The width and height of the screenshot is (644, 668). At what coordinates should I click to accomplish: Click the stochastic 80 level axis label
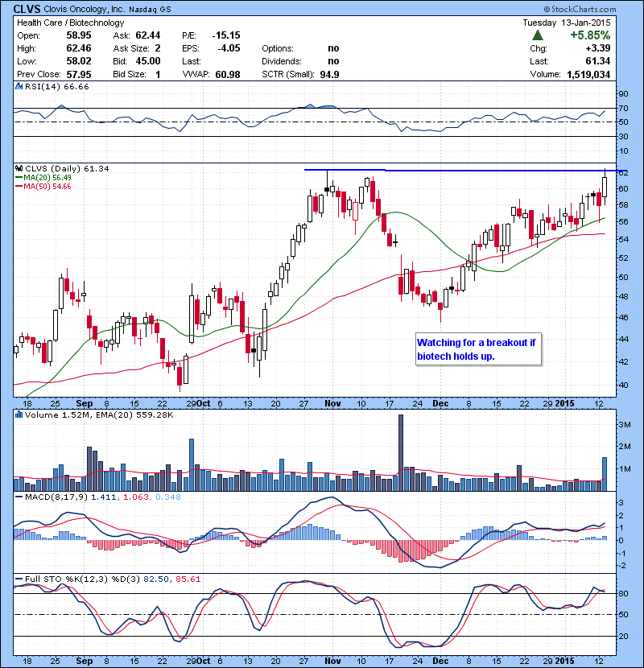623,593
